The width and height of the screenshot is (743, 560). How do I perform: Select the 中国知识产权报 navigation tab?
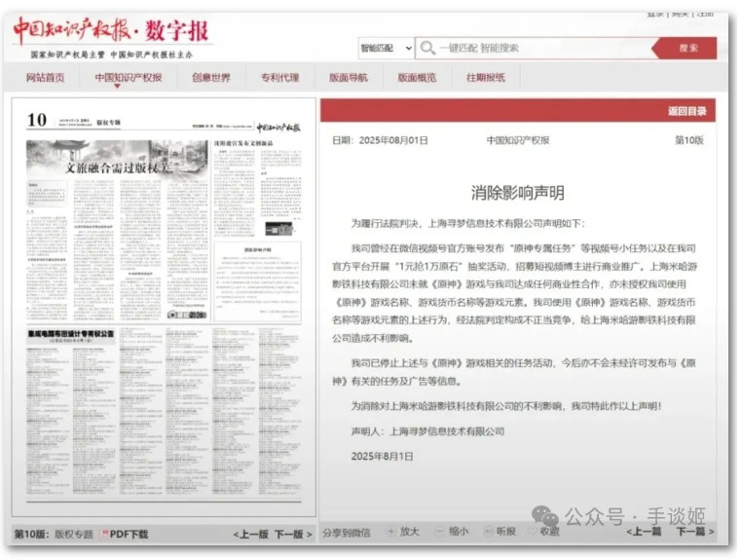click(129, 77)
